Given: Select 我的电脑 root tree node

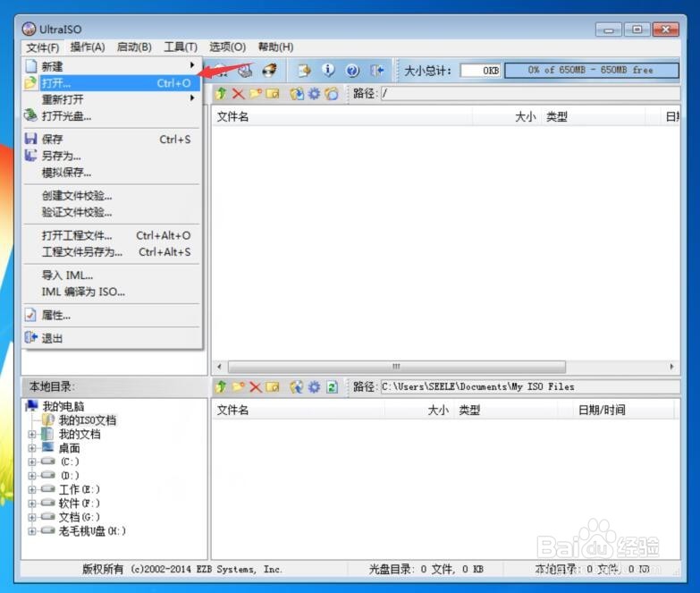Looking at the screenshot, I should point(63,406).
